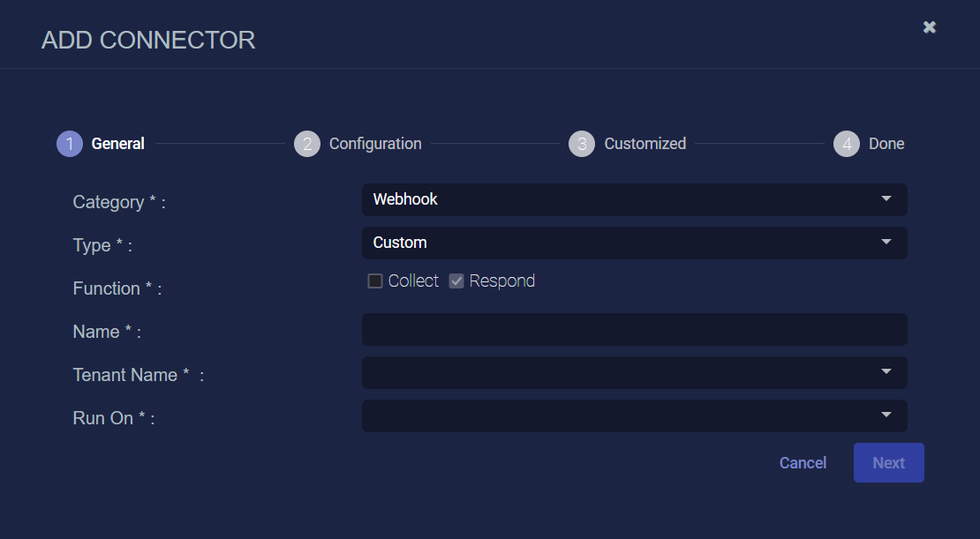Click the step 3 number circle
Image resolution: width=980 pixels, height=539 pixels.
(x=582, y=144)
